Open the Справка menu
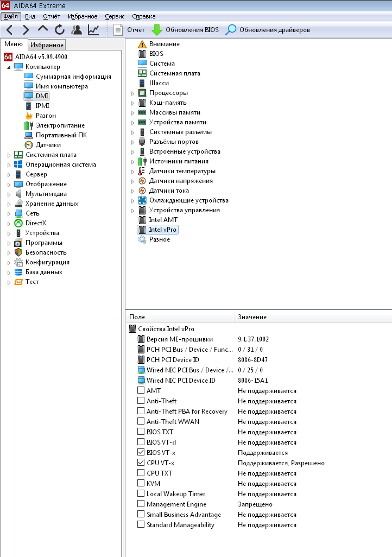 (x=143, y=16)
